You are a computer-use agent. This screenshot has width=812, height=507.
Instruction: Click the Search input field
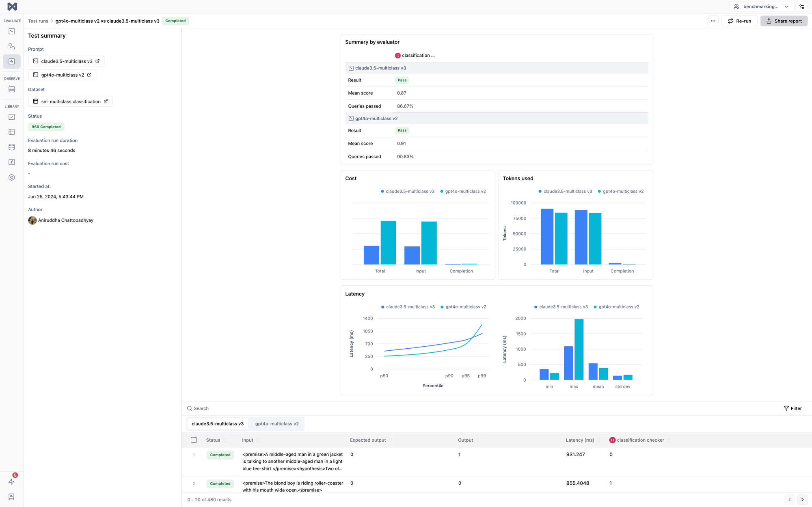pos(284,408)
